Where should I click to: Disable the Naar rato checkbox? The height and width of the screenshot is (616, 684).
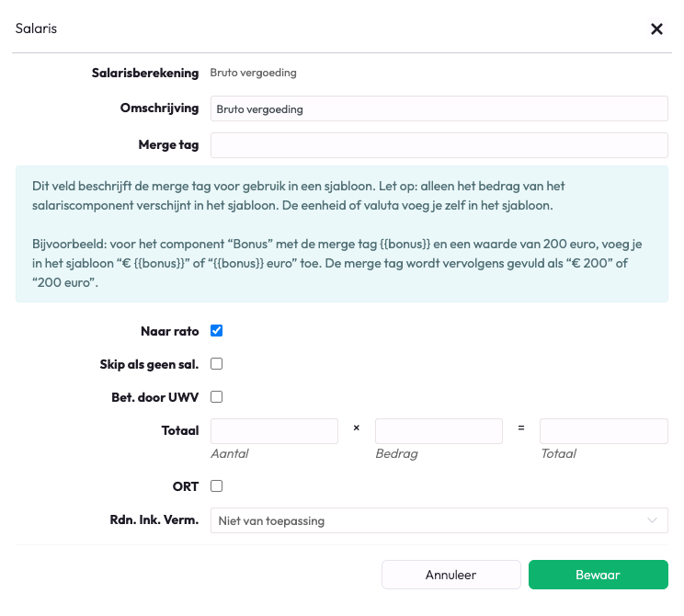coord(217,331)
